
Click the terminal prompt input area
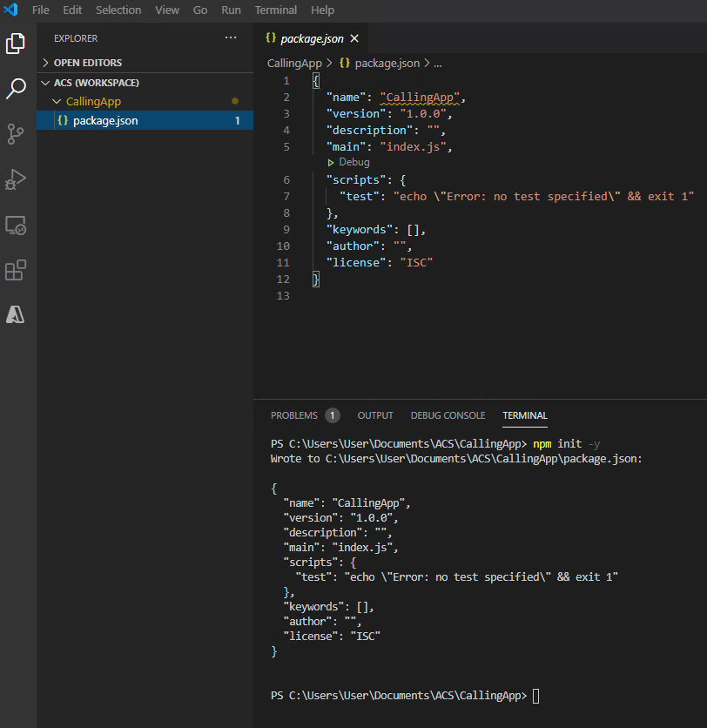[x=536, y=696]
